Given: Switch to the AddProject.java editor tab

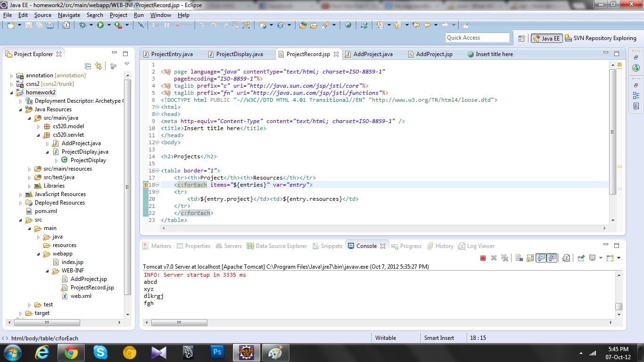Looking at the screenshot, I should tap(373, 54).
